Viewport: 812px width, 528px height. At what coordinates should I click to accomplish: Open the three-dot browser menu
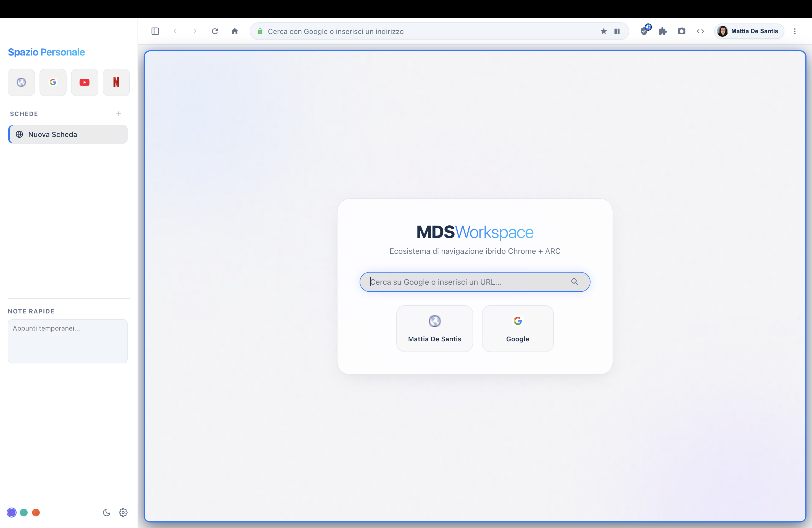coord(795,31)
